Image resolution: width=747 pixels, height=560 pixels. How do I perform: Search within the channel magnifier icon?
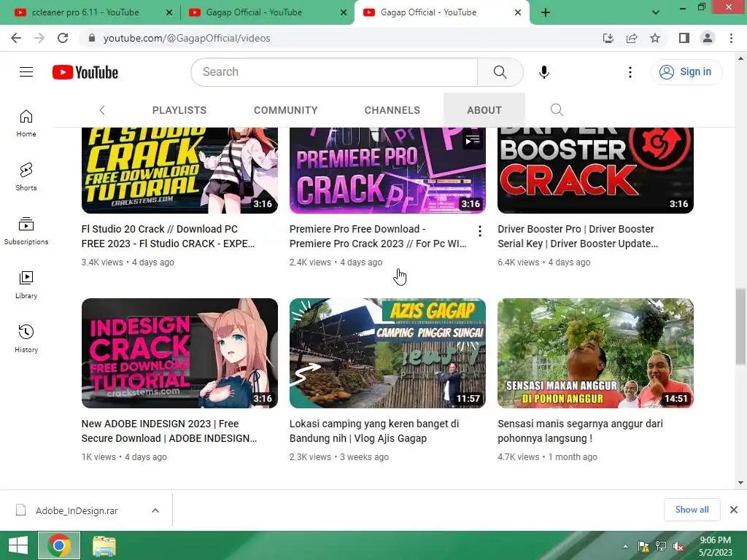coord(557,110)
